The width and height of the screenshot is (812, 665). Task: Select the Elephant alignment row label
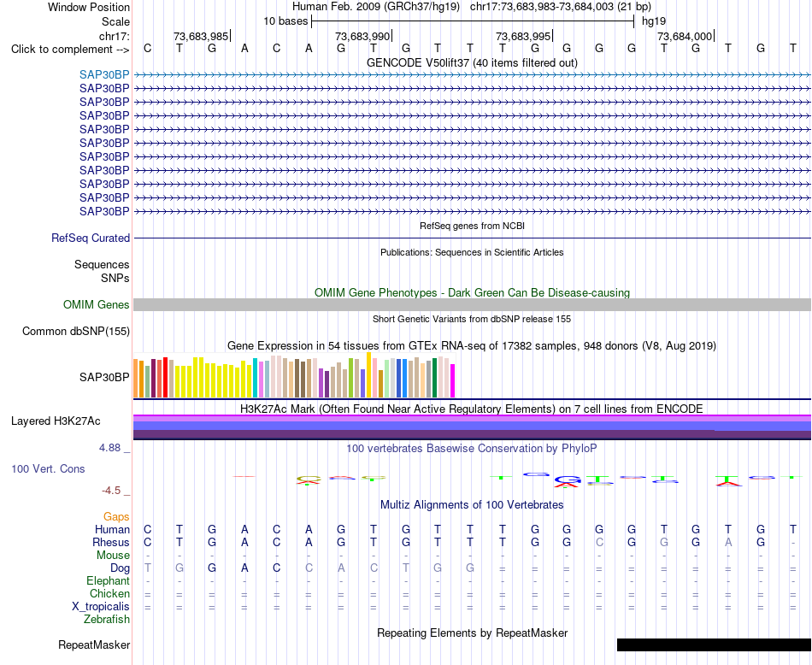(x=108, y=580)
